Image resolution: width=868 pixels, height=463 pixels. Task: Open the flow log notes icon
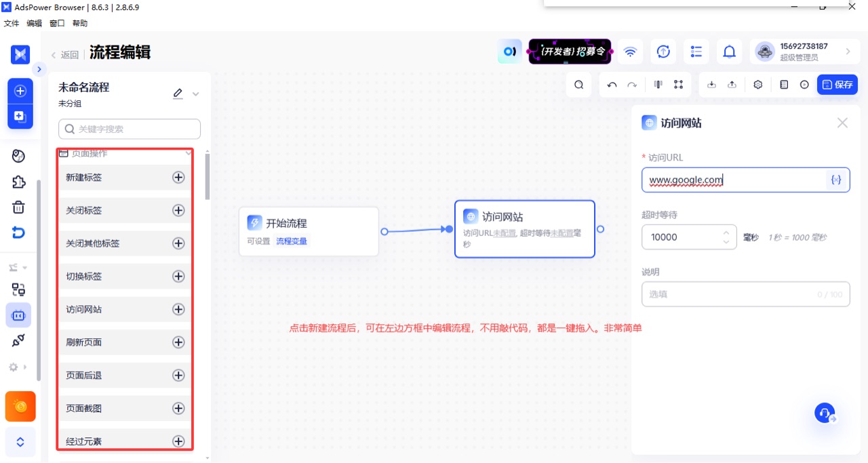point(784,85)
